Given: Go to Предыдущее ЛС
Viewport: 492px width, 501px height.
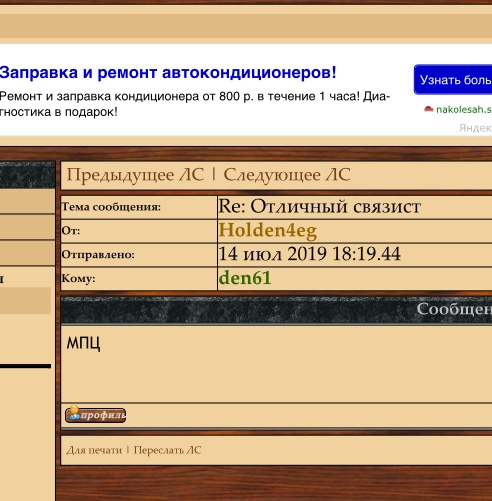Looking at the screenshot, I should click(x=135, y=175).
